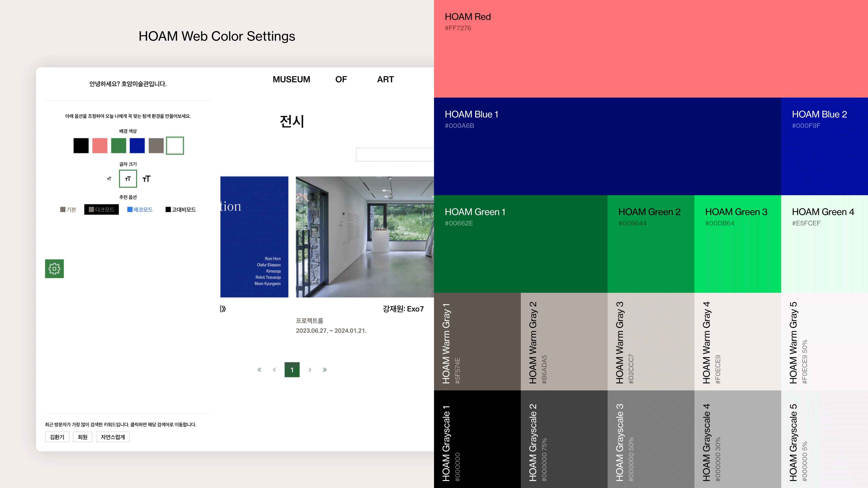Click the 희원 keyword button
This screenshot has height=488, width=868.
pyautogui.click(x=83, y=437)
